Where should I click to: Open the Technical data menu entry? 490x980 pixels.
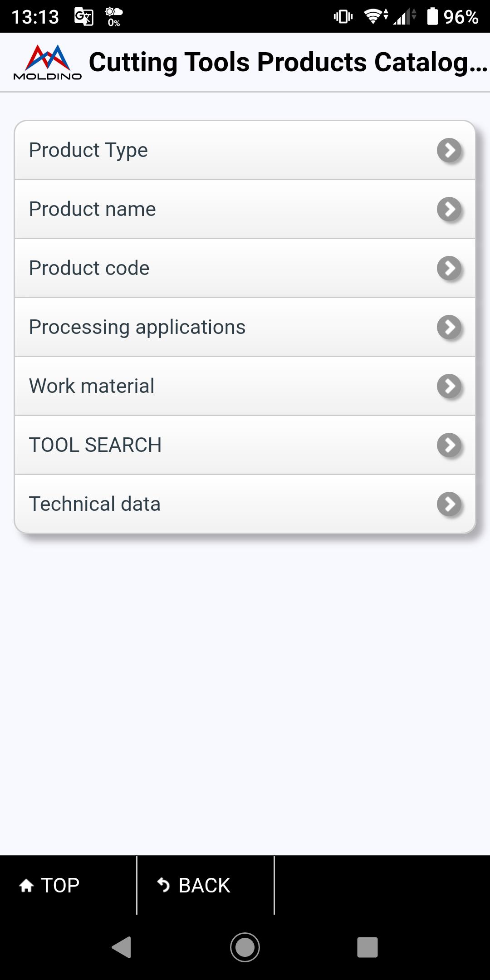pos(245,504)
